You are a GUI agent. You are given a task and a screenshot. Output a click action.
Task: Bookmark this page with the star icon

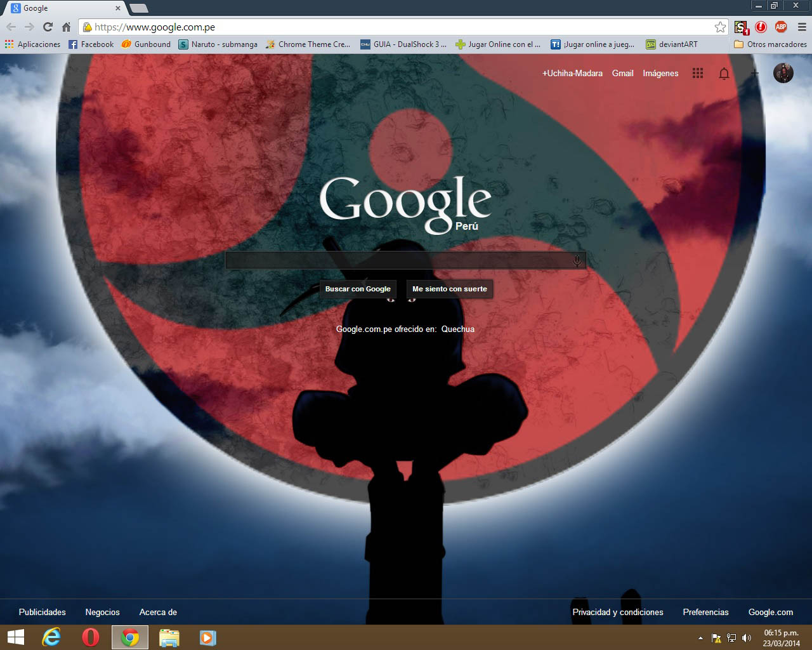coord(720,27)
